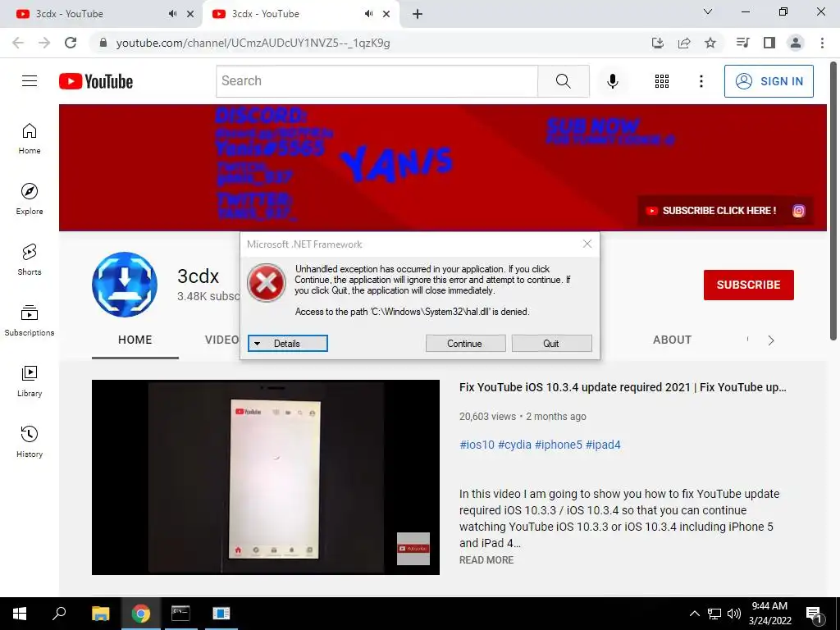
Task: Click the address bar URL
Action: pos(253,43)
